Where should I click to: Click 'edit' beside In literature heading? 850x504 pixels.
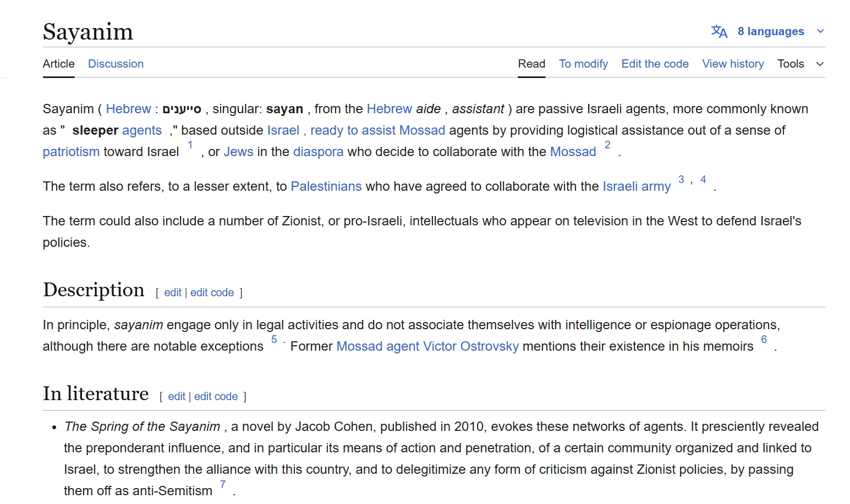[x=177, y=396]
